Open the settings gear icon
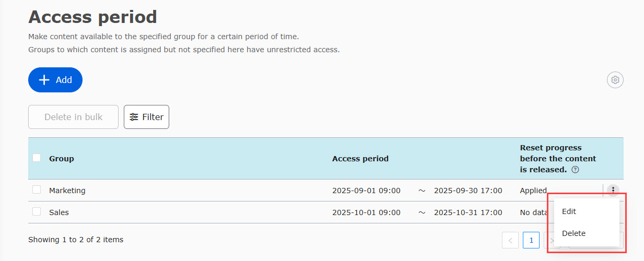The image size is (644, 261). coord(615,80)
